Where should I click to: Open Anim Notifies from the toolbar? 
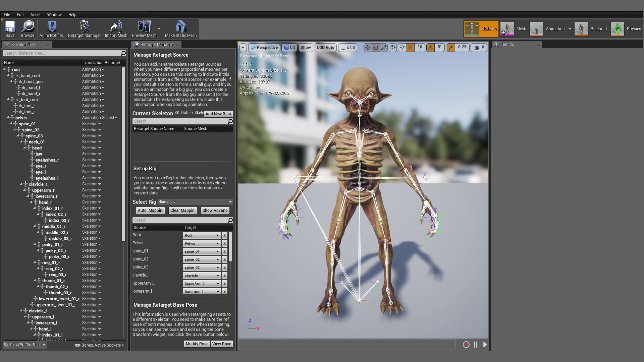point(51,29)
